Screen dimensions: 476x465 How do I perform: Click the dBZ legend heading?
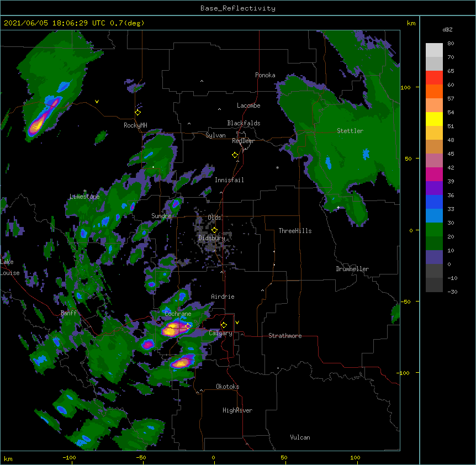(447, 29)
